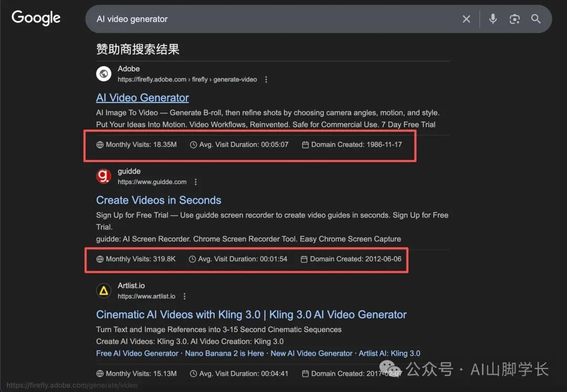
Task: Click the yellow Artlist.io triangle favicon
Action: click(104, 291)
